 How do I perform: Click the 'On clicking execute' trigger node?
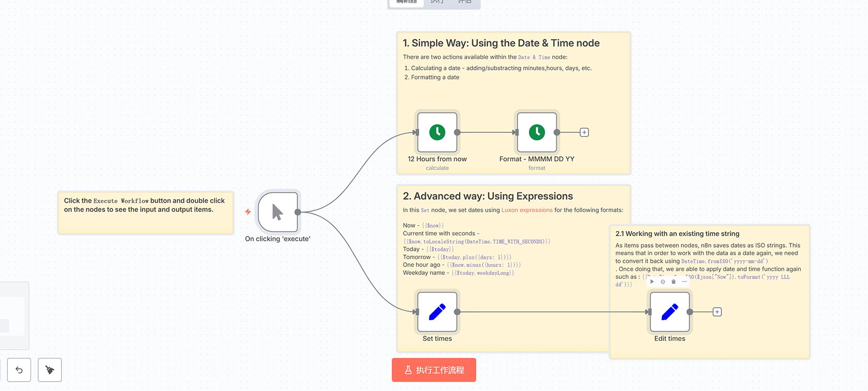click(x=278, y=212)
